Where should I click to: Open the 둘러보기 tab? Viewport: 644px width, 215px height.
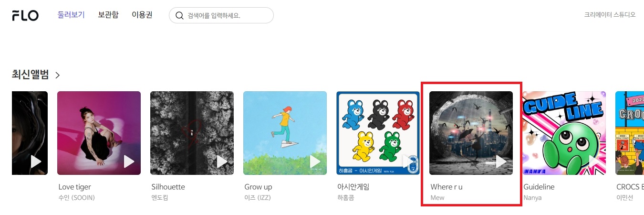pyautogui.click(x=71, y=15)
